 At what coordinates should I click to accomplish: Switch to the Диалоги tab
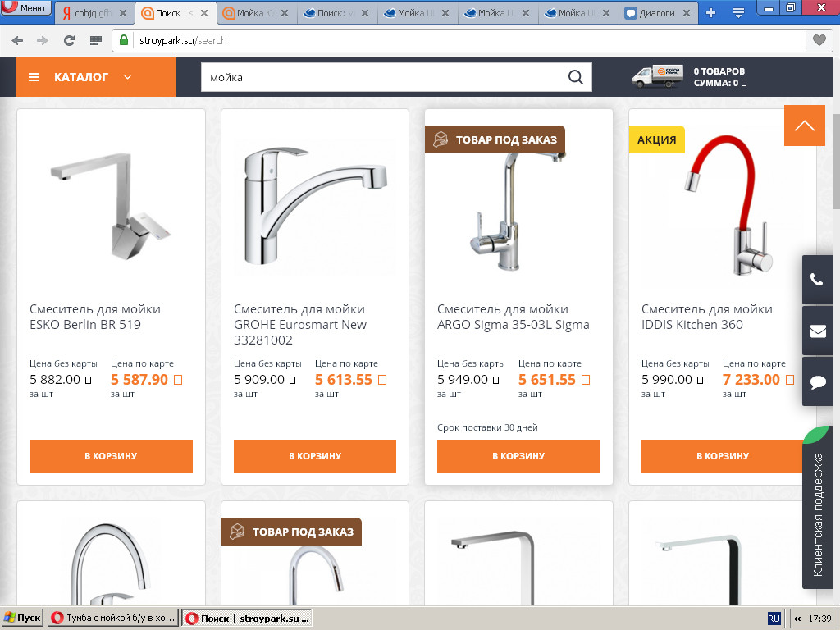tap(659, 13)
